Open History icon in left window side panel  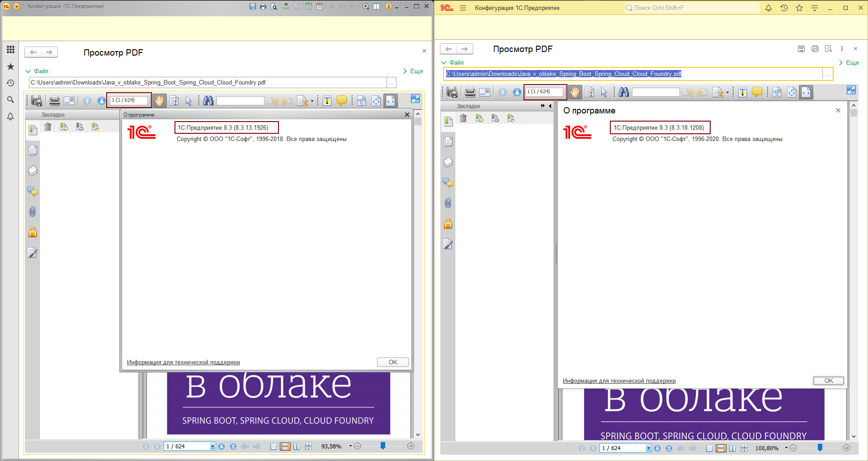10,83
